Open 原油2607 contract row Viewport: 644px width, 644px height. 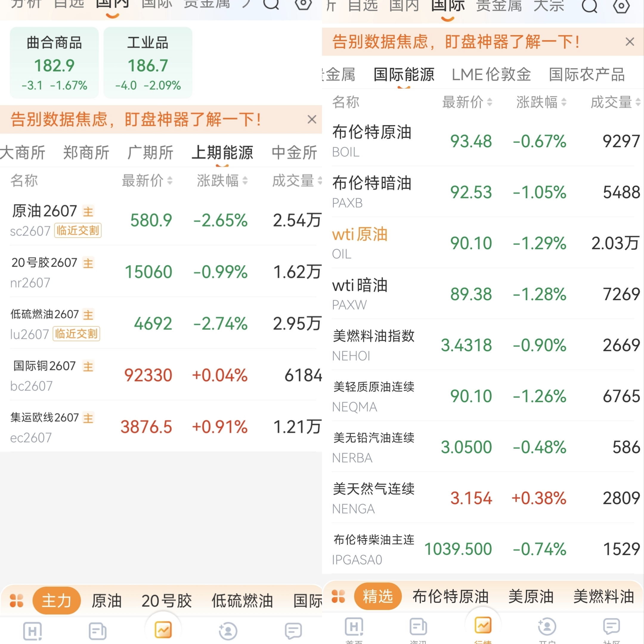pyautogui.click(x=161, y=220)
